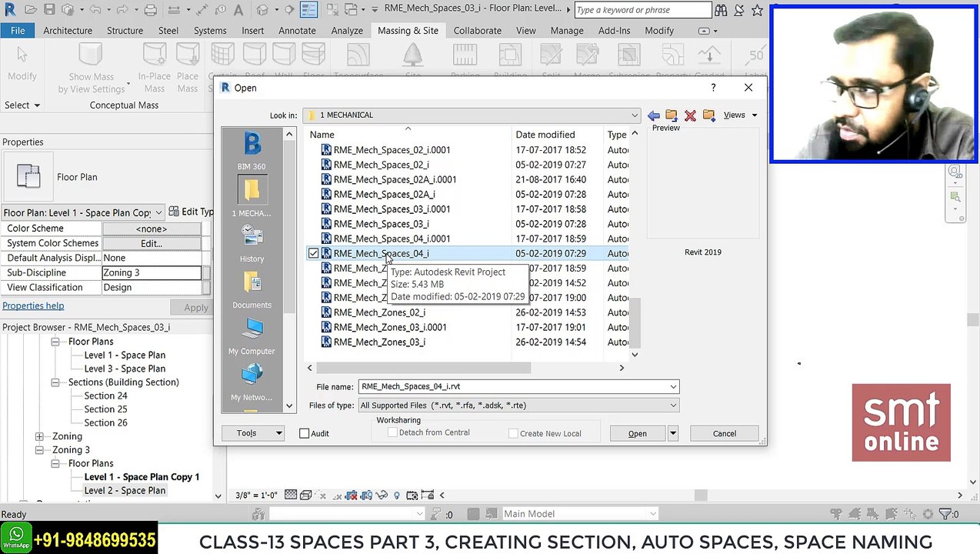Image resolution: width=980 pixels, height=554 pixels.
Task: Open My Network in the places bar
Action: coord(252,382)
